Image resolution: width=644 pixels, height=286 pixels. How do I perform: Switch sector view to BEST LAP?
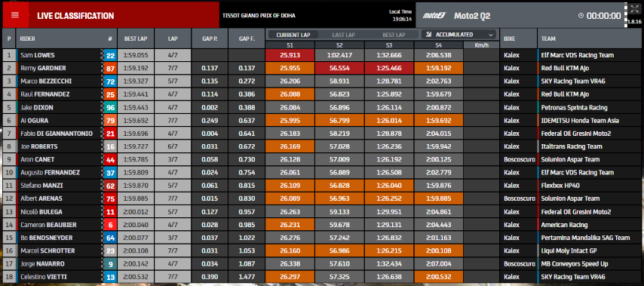click(394, 35)
